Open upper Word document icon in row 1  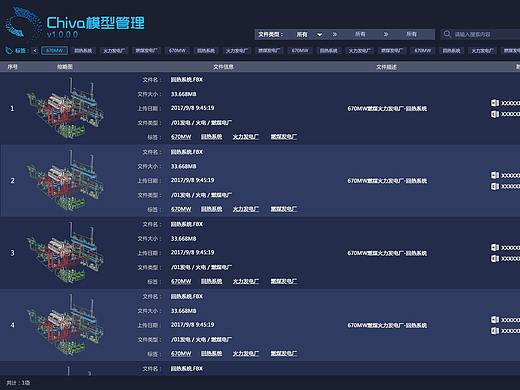point(495,103)
